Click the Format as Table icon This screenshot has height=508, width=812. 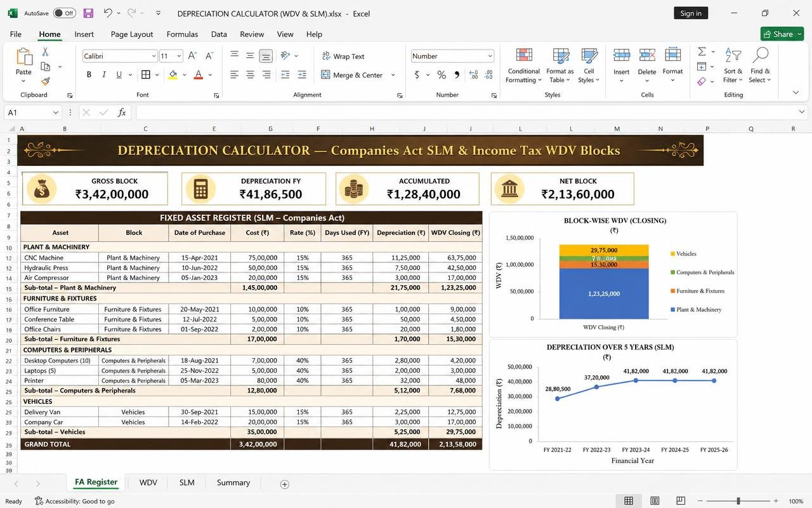click(x=560, y=55)
